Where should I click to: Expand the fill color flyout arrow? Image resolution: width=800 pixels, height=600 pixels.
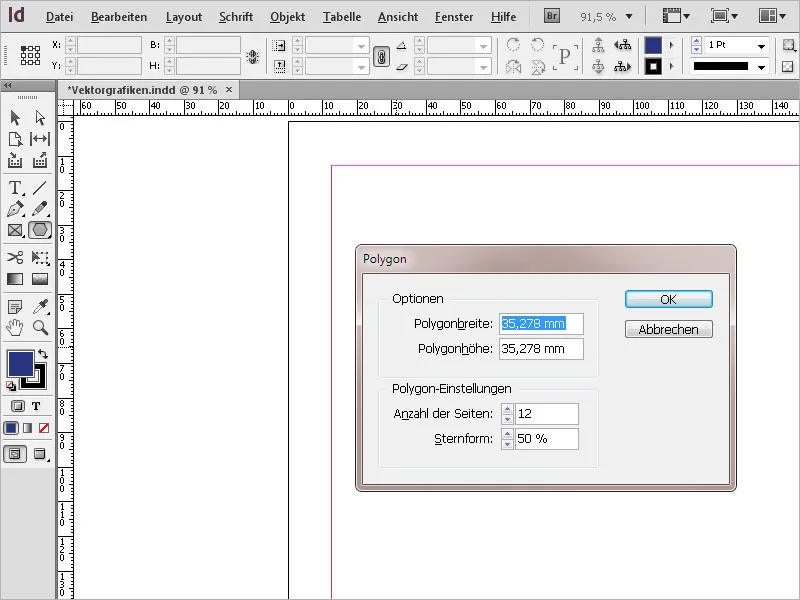point(671,45)
